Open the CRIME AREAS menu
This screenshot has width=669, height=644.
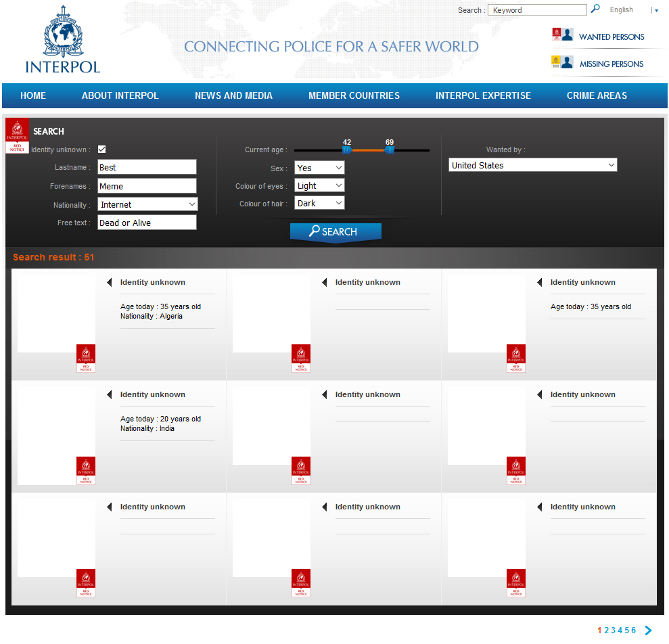(597, 95)
